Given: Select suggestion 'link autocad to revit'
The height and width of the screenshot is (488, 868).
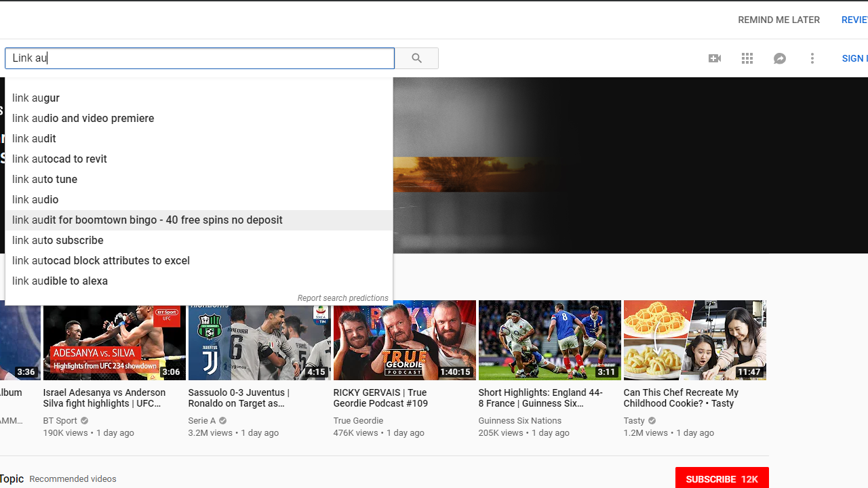Looking at the screenshot, I should tap(199, 159).
